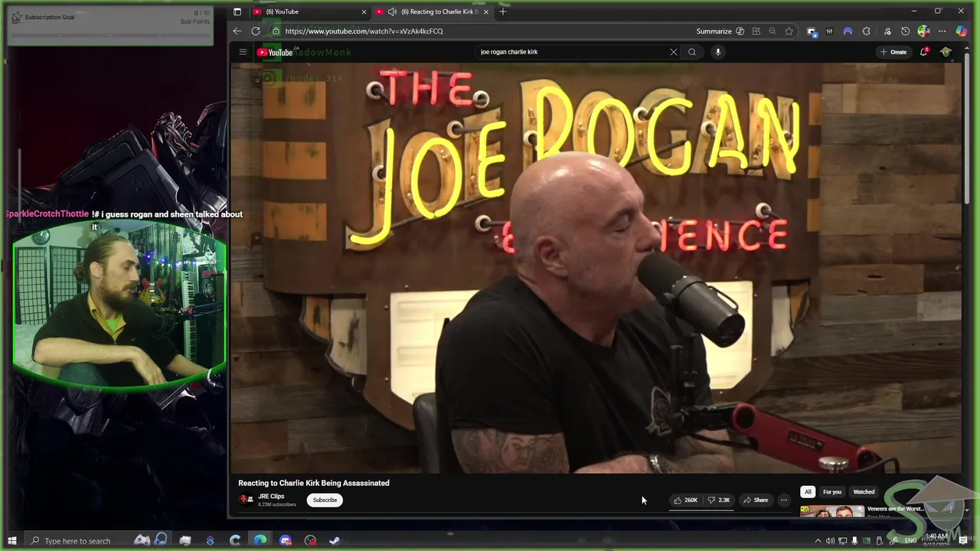
Task: Subscribe to JRE Clips
Action: pos(325,500)
